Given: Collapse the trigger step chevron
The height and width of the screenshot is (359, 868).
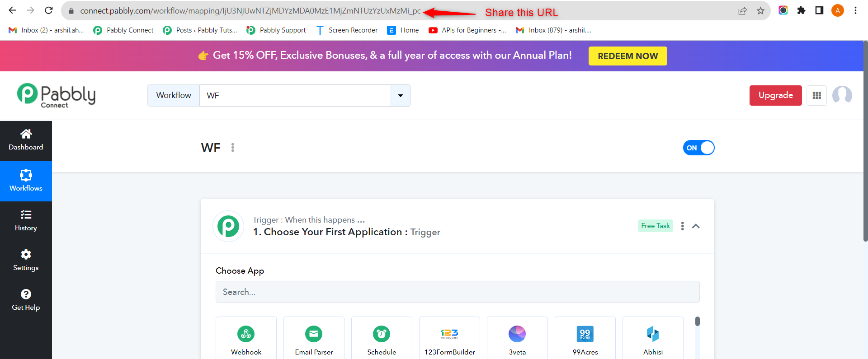Looking at the screenshot, I should coord(696,226).
